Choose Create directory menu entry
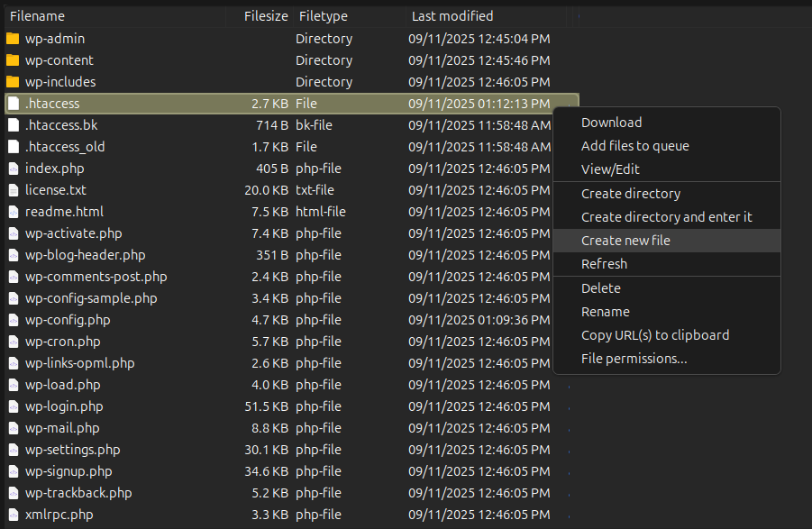 tap(667, 194)
